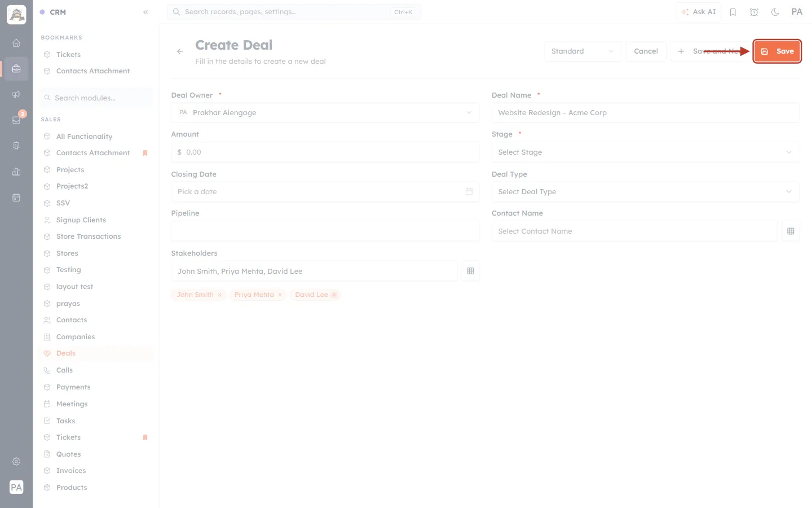Focus the Pipeline input field
This screenshot has height=508, width=812.
click(325, 231)
